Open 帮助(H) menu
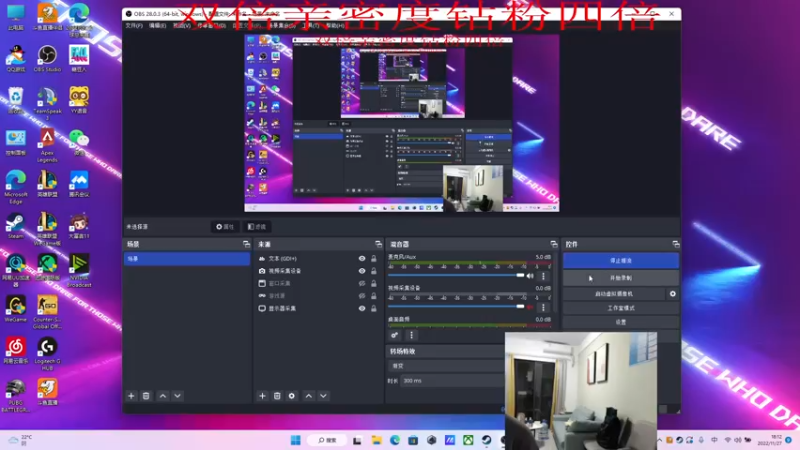 click(x=335, y=26)
